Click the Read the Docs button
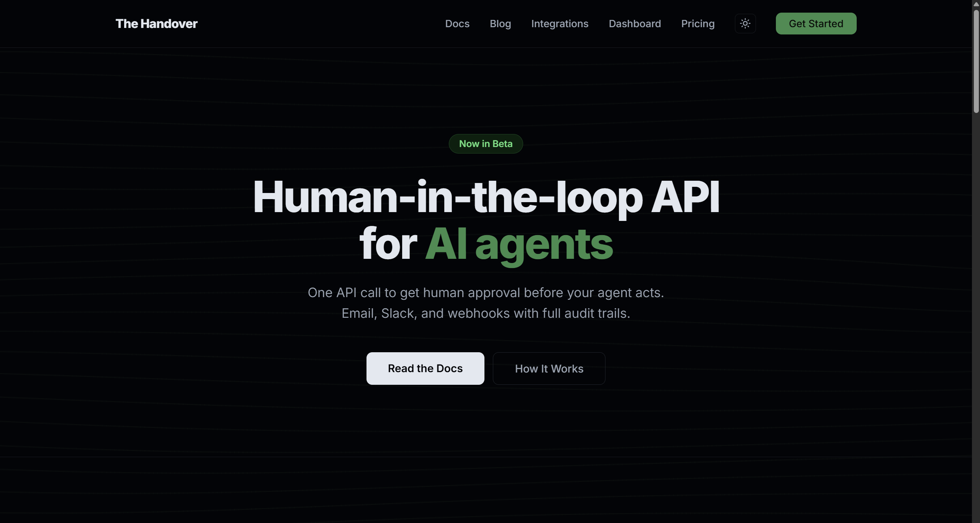The width and height of the screenshot is (980, 523). click(x=425, y=368)
